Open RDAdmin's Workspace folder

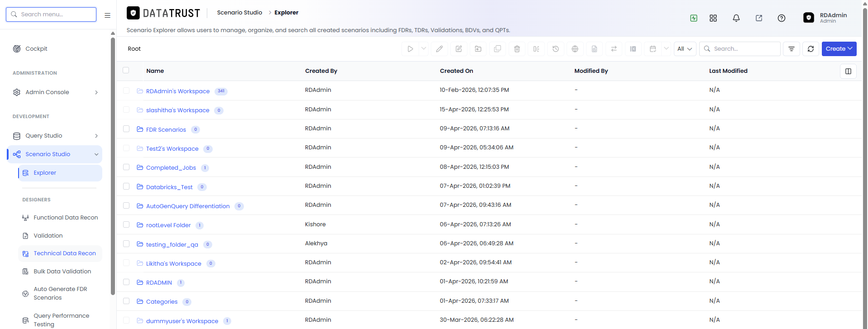pos(178,91)
